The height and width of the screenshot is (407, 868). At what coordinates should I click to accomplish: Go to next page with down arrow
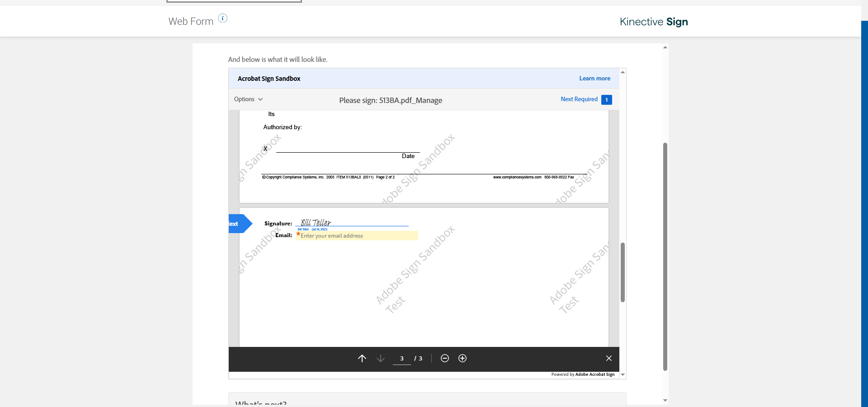pos(381,358)
